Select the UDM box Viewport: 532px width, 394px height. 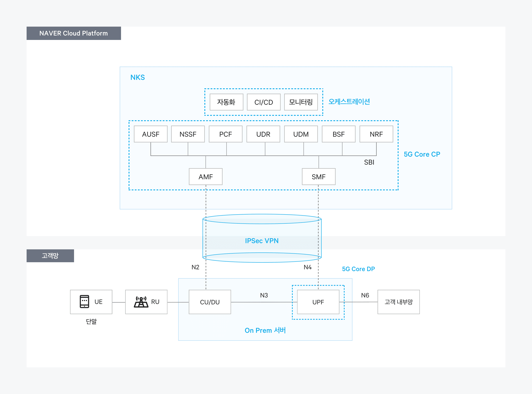(301, 134)
